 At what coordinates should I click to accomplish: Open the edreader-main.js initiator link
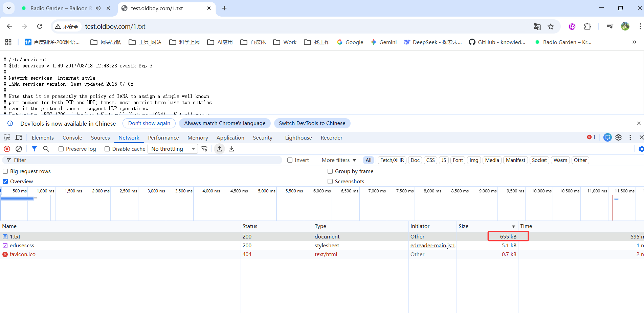(433, 246)
